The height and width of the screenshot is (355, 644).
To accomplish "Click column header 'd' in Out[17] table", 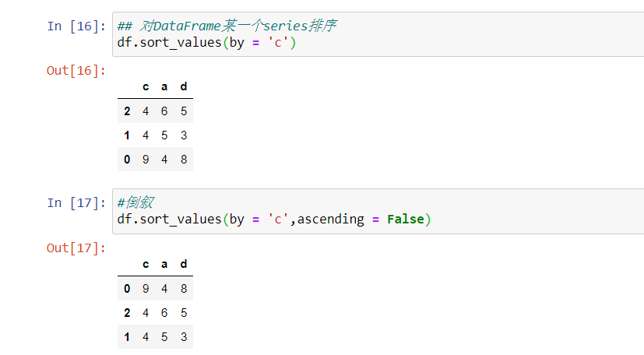I will click(184, 265).
